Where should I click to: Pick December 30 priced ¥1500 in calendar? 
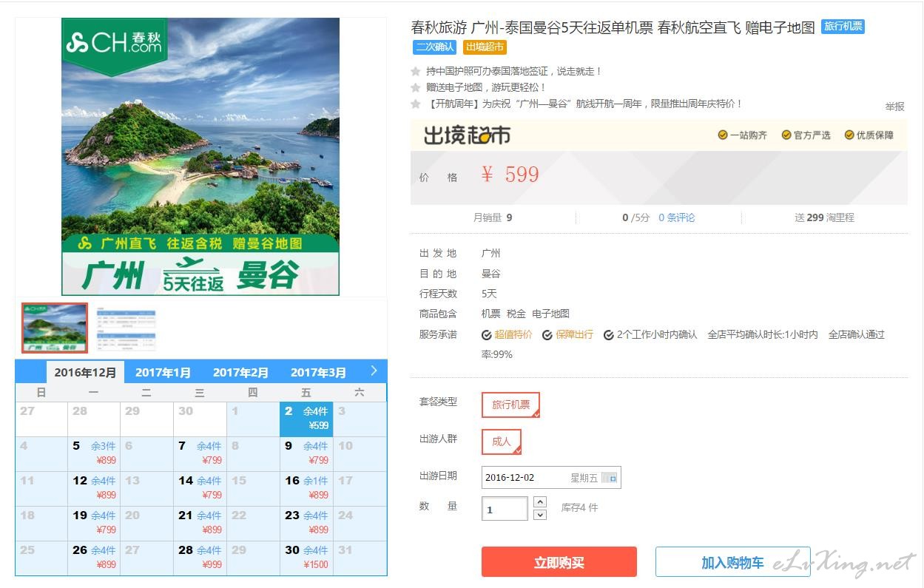coord(306,558)
